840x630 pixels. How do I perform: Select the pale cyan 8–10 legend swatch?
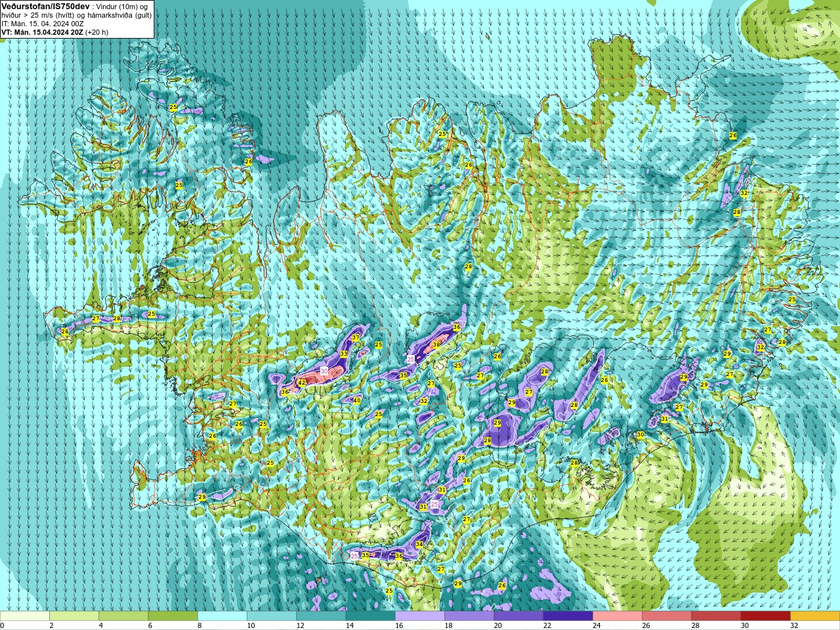click(x=222, y=616)
